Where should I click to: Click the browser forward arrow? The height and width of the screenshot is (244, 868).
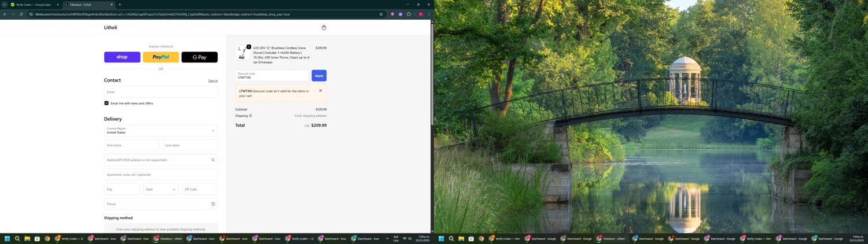pos(13,14)
